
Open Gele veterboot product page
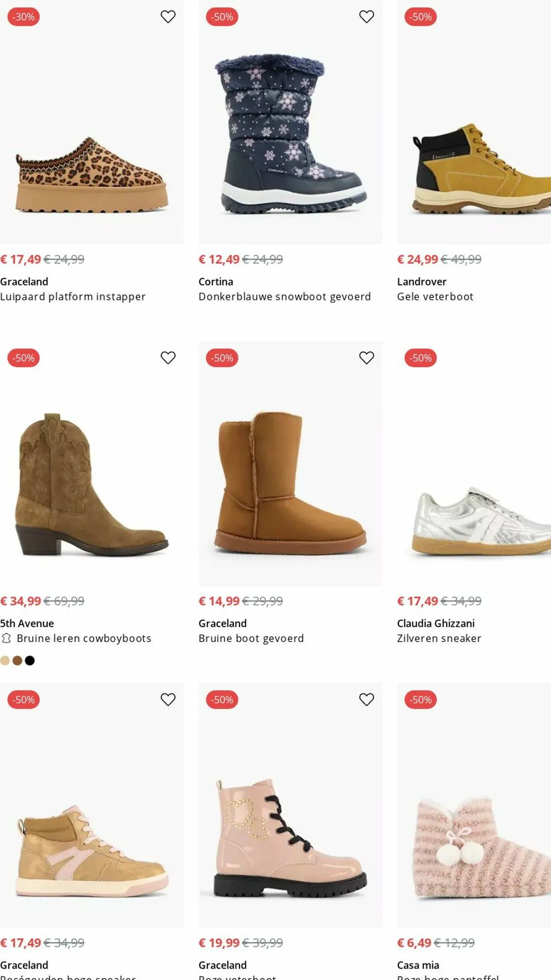tap(435, 297)
